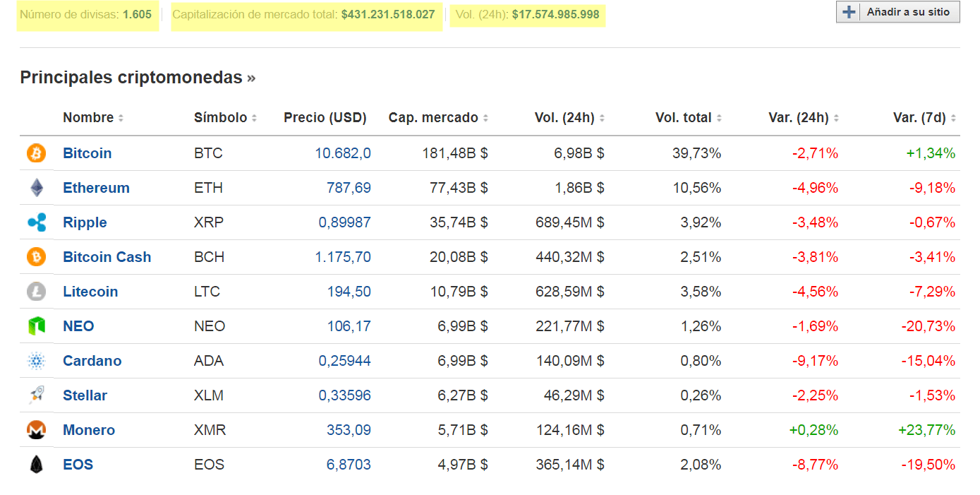980x495 pixels.
Task: Click the Cardano dotted logo icon
Action: (x=36, y=361)
